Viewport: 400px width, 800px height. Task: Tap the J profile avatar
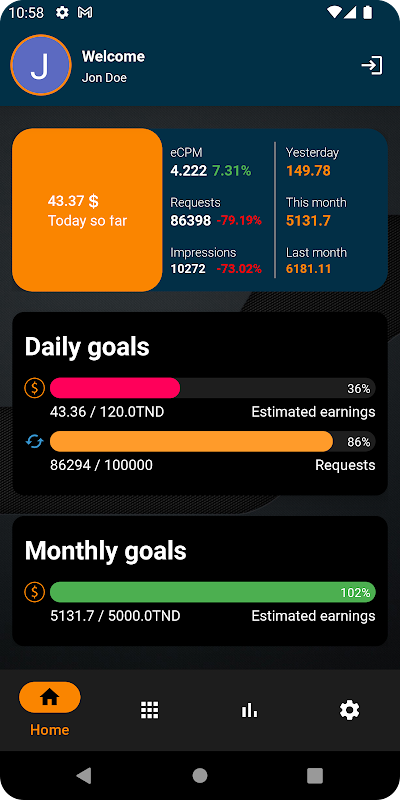pos(41,65)
